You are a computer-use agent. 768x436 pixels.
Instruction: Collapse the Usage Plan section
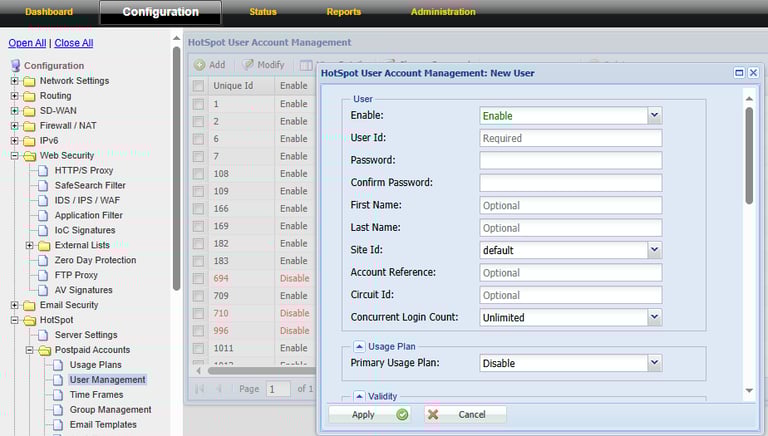click(359, 346)
